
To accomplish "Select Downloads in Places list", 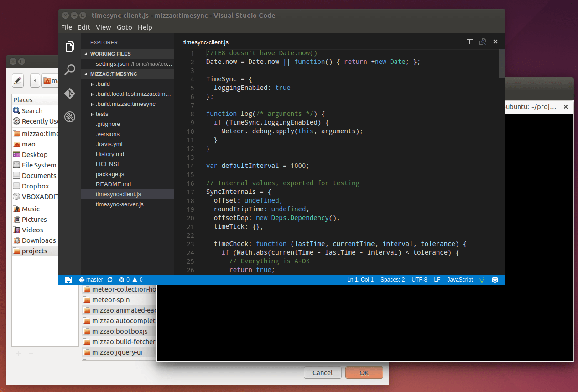I will (35, 240).
